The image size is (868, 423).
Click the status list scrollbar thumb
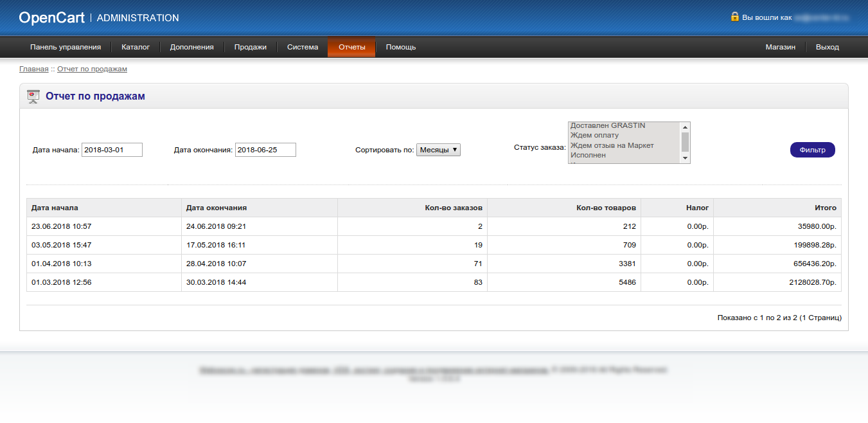tap(685, 141)
